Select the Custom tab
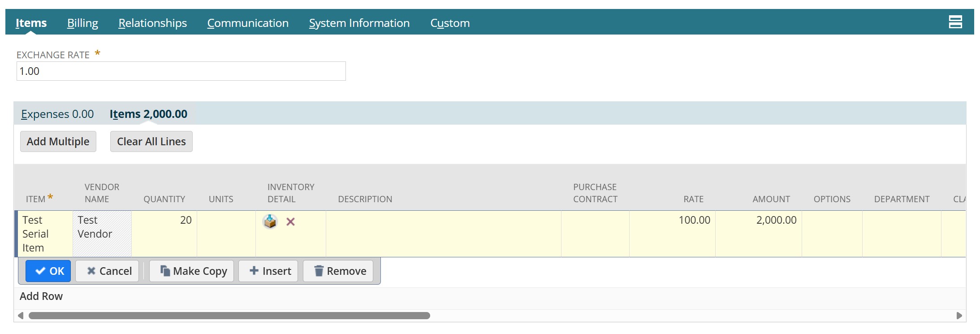Viewport: 980px width, 334px height. [449, 23]
